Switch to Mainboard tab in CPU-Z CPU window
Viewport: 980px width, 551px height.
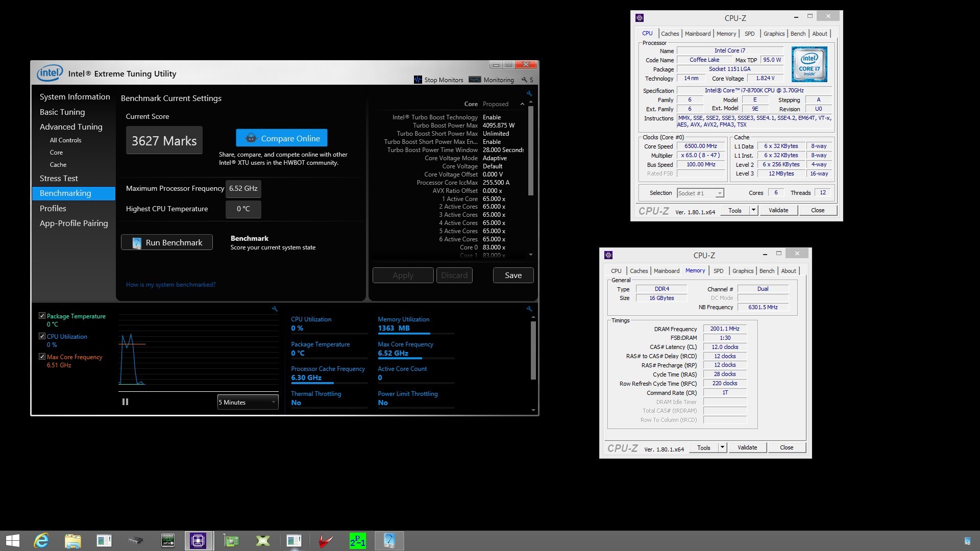[x=697, y=34]
